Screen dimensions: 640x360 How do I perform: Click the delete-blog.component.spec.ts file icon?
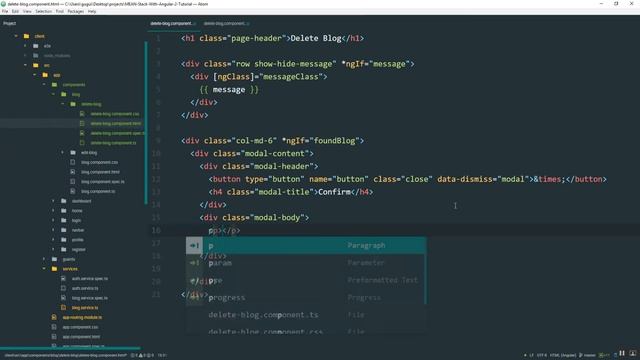82,133
